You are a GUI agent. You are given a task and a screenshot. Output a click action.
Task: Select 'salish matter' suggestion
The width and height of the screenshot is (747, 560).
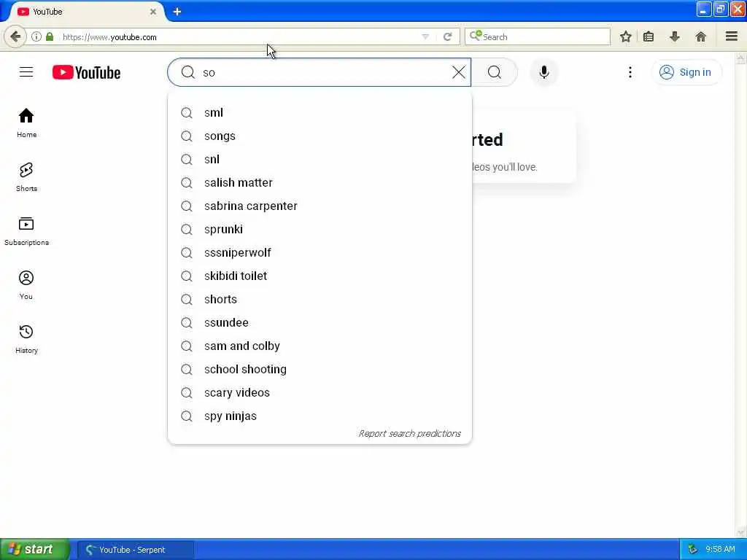[x=320, y=182]
